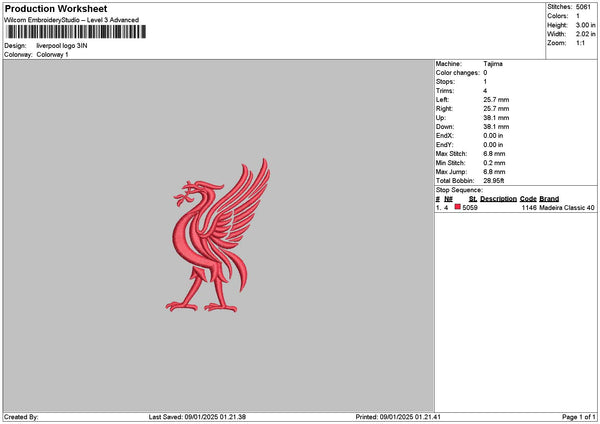Click the Liverpool bird embroidery design preview

pos(218,235)
